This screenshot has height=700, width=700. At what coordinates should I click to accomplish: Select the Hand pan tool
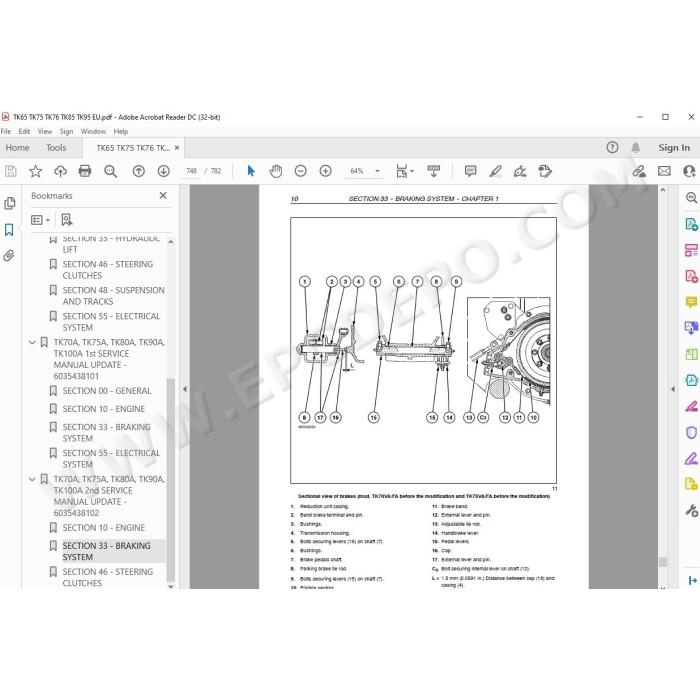click(276, 171)
